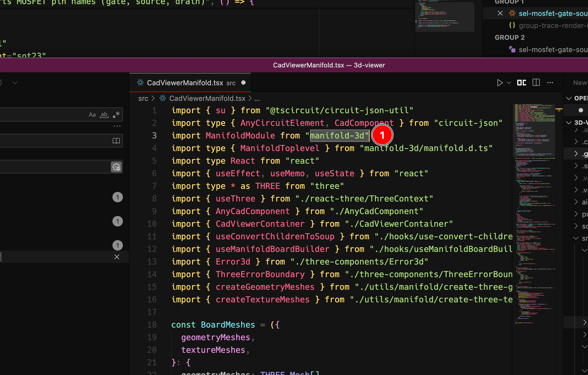The width and height of the screenshot is (588, 375).
Task: Open editor More Actions ellipsis menu
Action: (550, 83)
